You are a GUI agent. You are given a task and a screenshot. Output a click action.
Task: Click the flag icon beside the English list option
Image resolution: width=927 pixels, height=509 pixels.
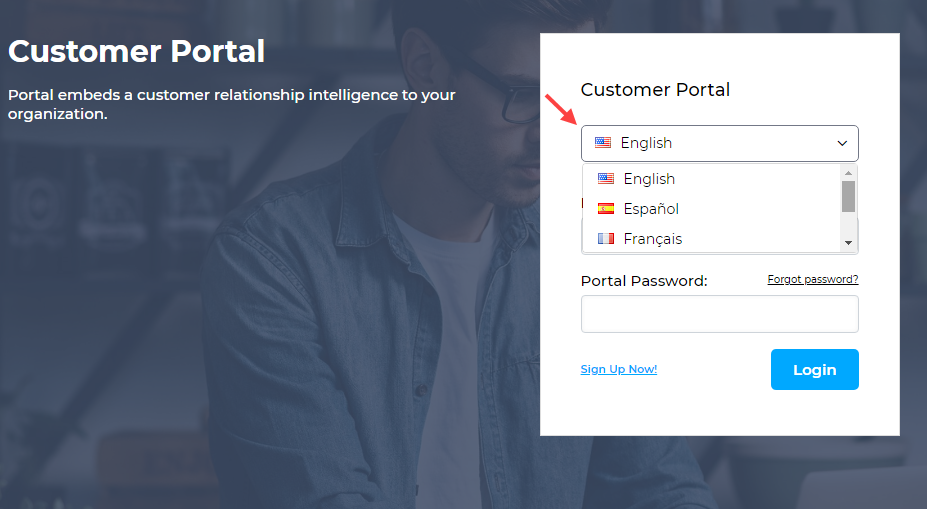(x=606, y=179)
